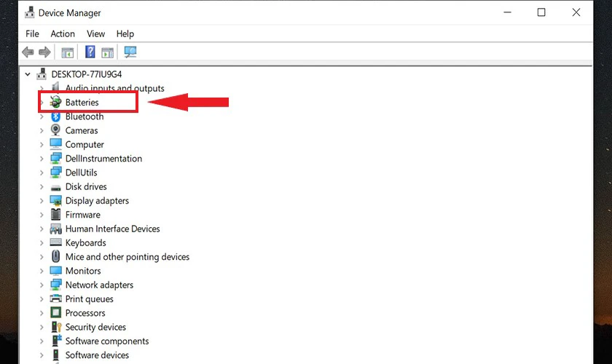Viewport: 612px width, 364px height.
Task: Select the DellInstrumentation label
Action: [103, 159]
